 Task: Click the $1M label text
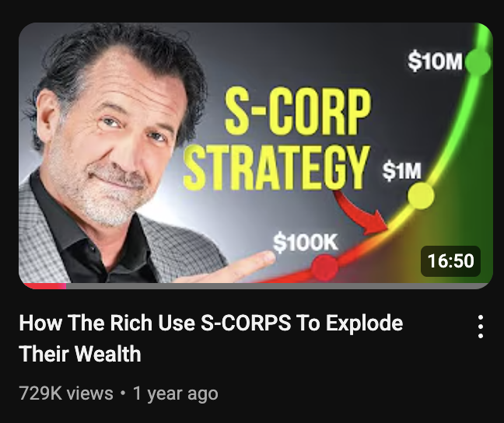(x=401, y=170)
